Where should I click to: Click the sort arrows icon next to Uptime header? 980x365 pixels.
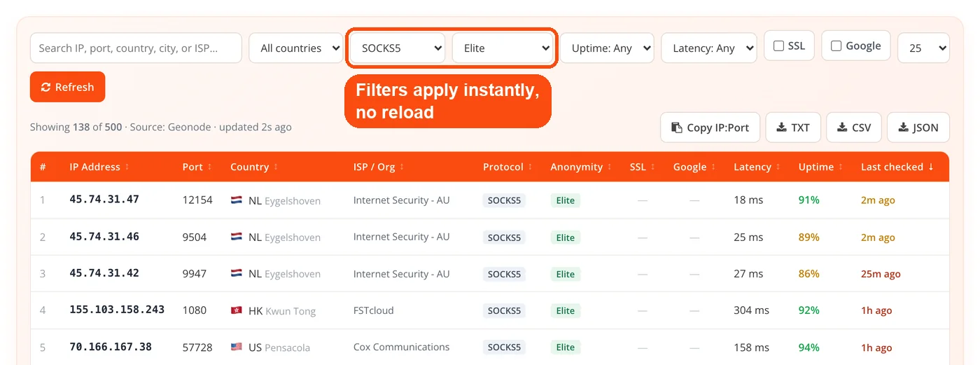pos(840,167)
